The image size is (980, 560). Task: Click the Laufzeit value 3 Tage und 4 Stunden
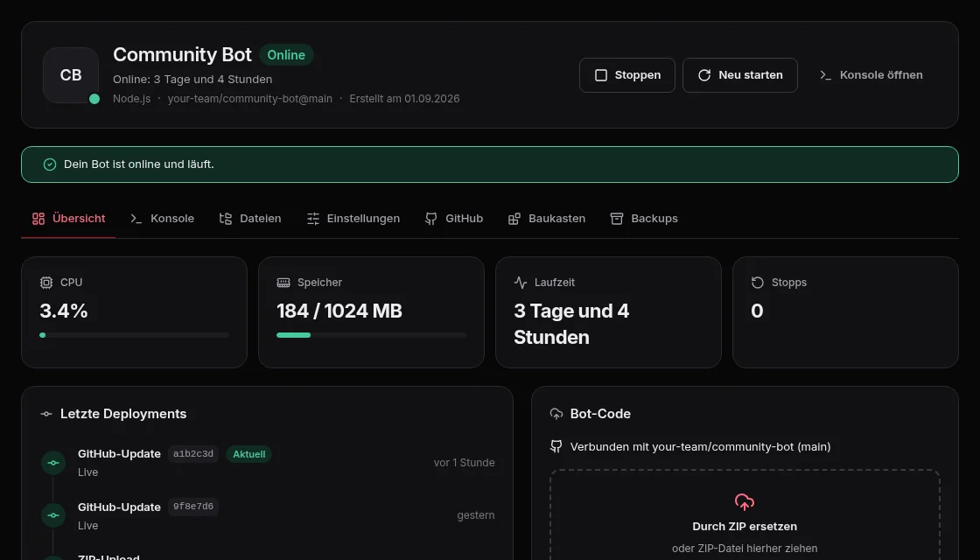[x=571, y=324]
